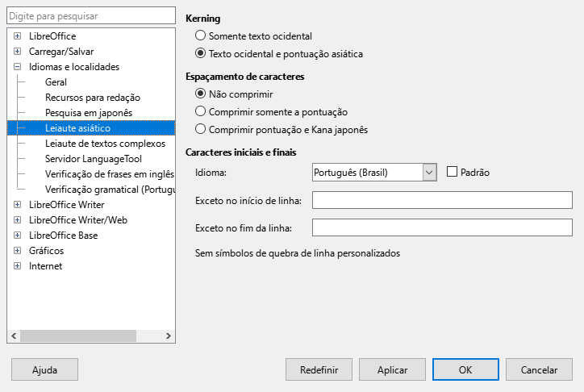The width and height of the screenshot is (584, 392).
Task: Select the LibreOffice Writer category label
Action: (67, 204)
